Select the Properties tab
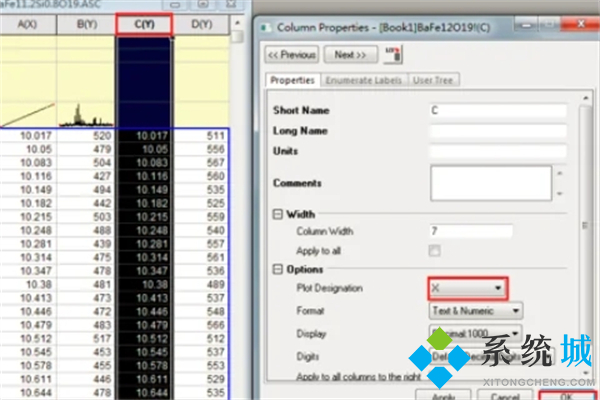The height and width of the screenshot is (400, 600). (x=293, y=79)
